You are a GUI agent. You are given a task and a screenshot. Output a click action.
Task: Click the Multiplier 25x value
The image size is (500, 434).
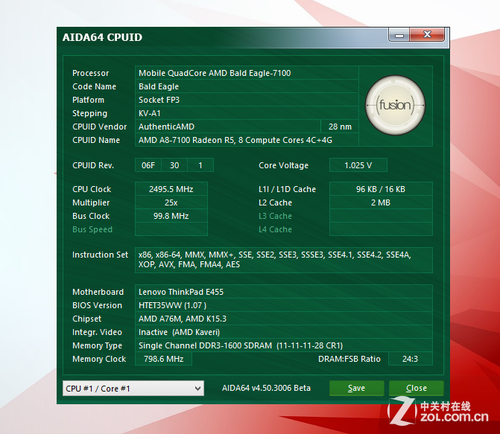pyautogui.click(x=171, y=203)
